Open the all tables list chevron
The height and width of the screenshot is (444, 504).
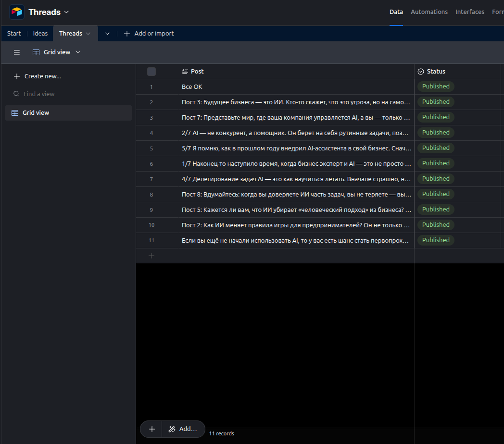[107, 34]
